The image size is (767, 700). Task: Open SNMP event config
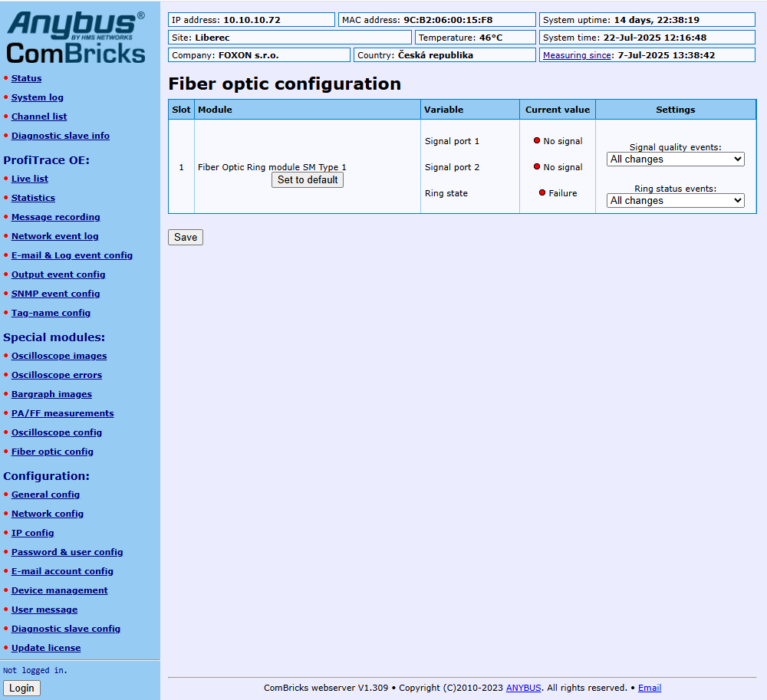pyautogui.click(x=56, y=294)
